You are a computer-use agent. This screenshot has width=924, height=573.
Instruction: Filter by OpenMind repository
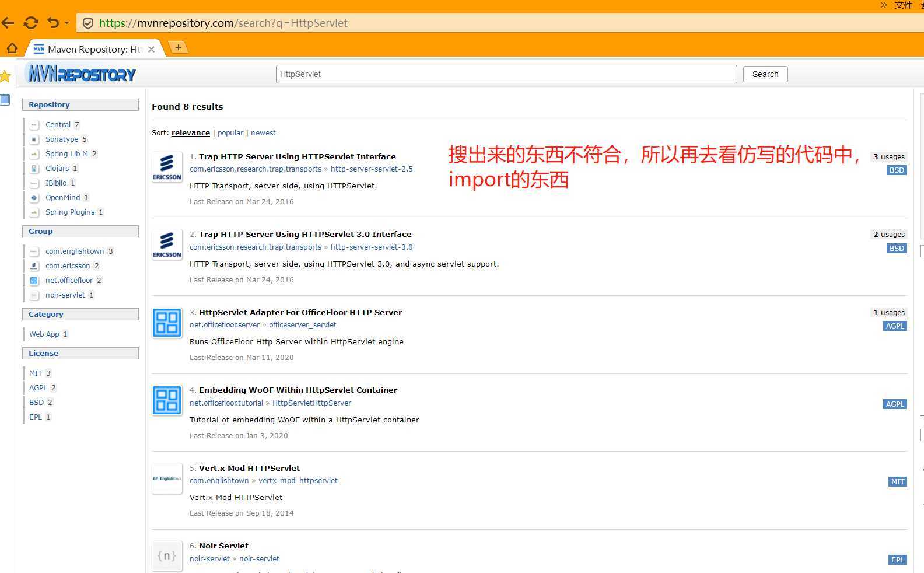pyautogui.click(x=63, y=197)
